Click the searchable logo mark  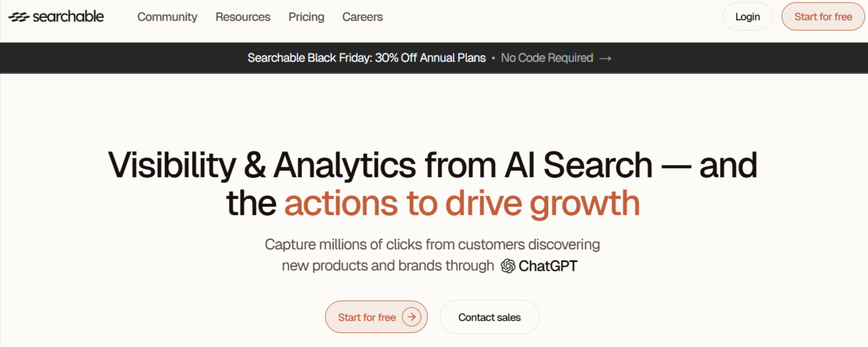20,16
